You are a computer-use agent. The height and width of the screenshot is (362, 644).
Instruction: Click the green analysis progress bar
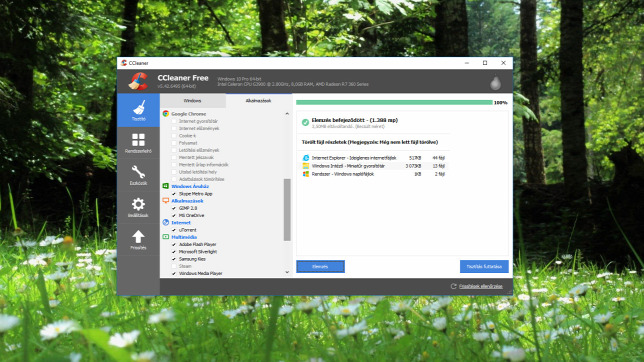[394, 102]
